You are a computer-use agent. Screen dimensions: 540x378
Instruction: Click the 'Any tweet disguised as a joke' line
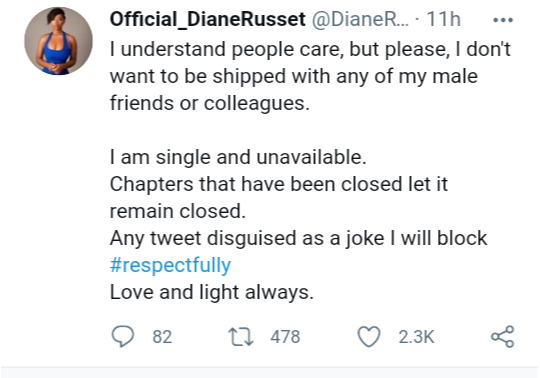click(x=299, y=238)
